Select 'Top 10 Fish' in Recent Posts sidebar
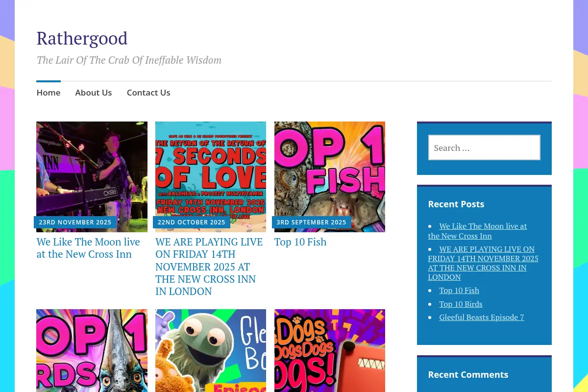The image size is (588, 392). coord(459,290)
